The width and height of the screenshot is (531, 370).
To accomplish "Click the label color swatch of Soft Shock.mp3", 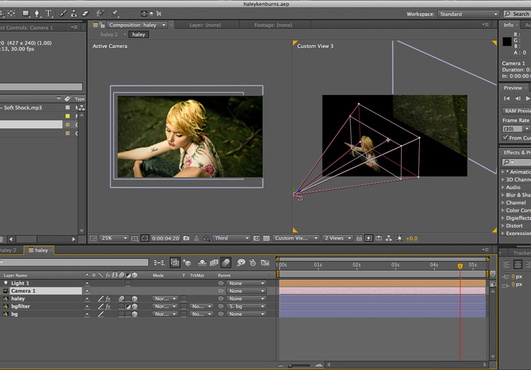I will click(68, 108).
